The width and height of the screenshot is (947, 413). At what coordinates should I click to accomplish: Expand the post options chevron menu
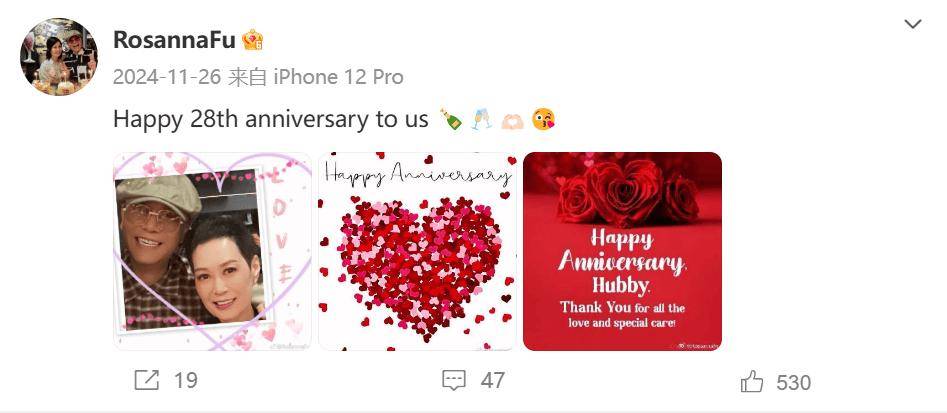click(x=913, y=24)
